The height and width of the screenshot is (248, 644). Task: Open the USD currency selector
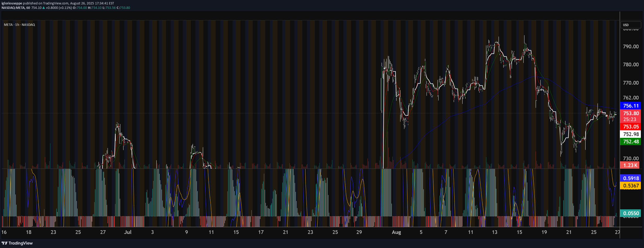(x=631, y=25)
